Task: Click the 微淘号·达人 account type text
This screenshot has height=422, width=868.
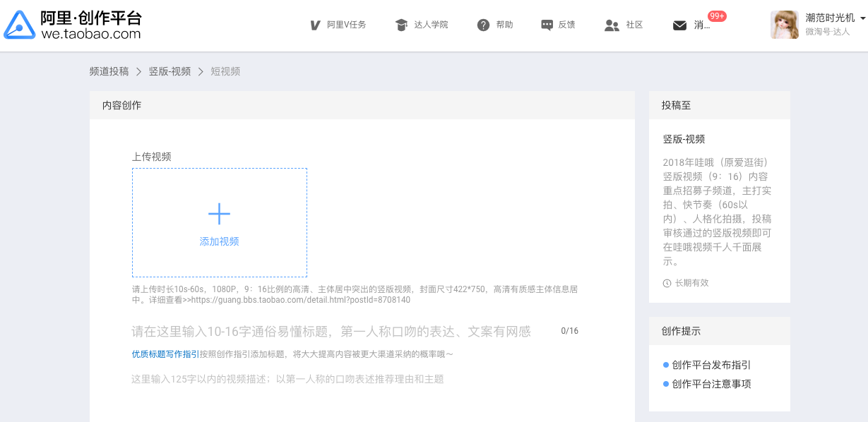Action: (x=827, y=32)
